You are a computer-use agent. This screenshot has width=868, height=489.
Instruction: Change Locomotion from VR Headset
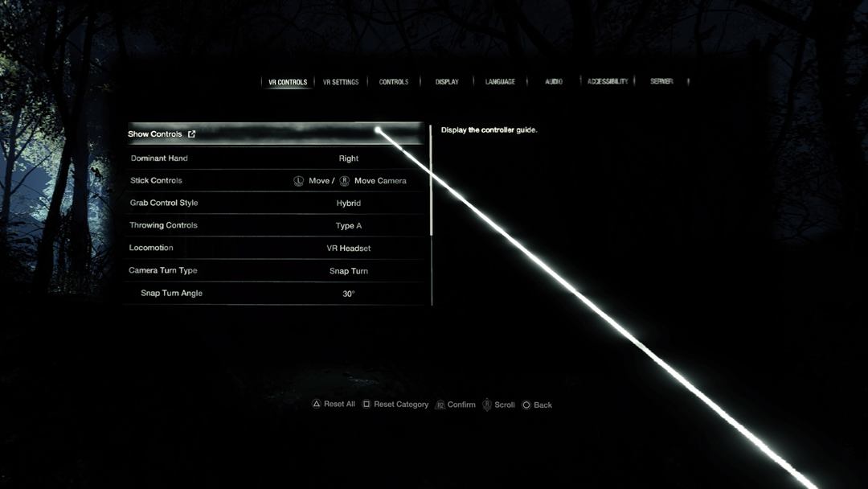point(348,249)
